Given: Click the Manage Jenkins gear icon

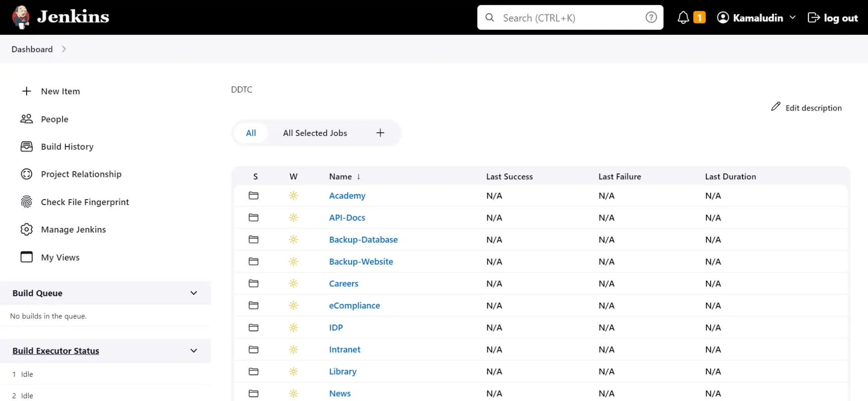Looking at the screenshot, I should pos(27,229).
